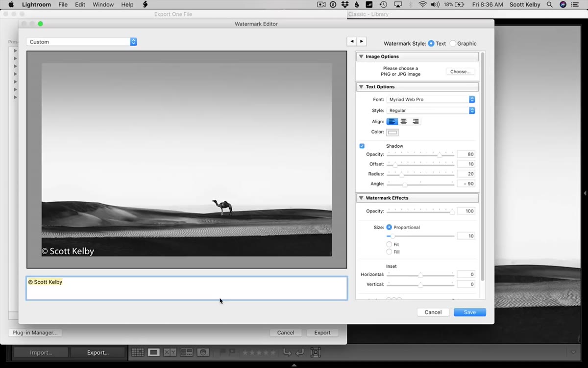Screen dimensions: 588x368
Task: Open the Apple menu
Action: tap(11, 4)
